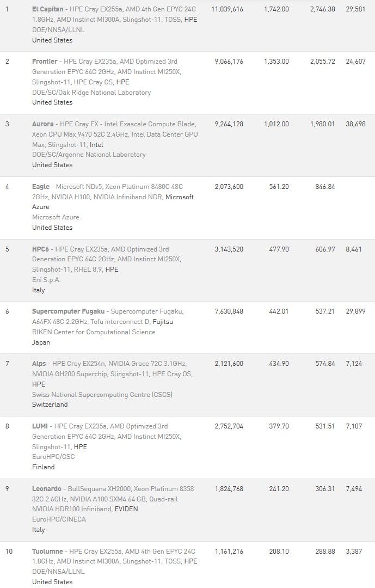Open the Tuolumne system link
375x588 pixels.
click(48, 552)
